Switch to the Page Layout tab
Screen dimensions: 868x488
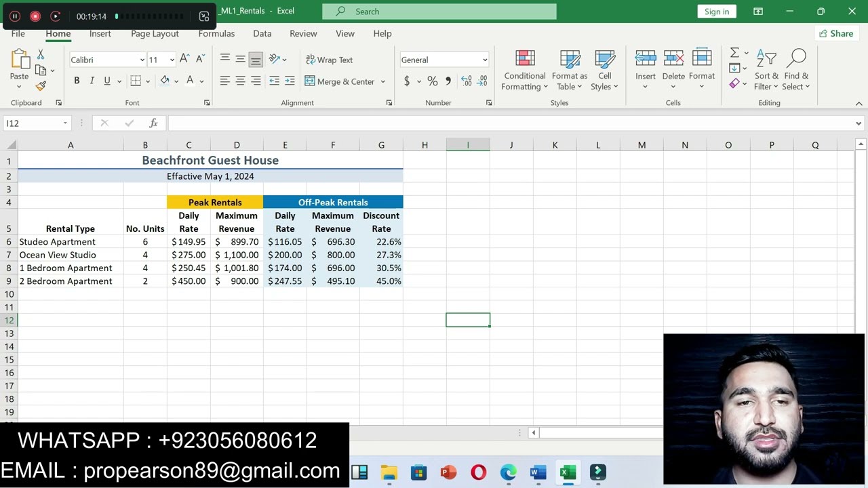click(155, 33)
